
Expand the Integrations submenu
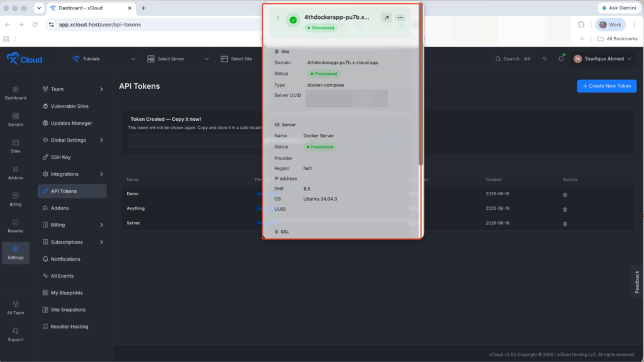coord(101,174)
